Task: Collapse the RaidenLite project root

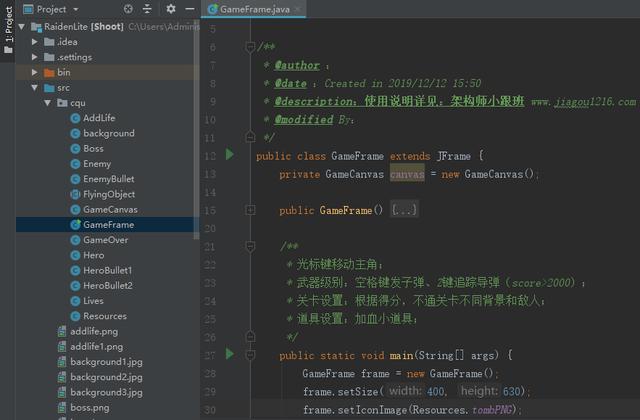Action: pyautogui.click(x=22, y=27)
